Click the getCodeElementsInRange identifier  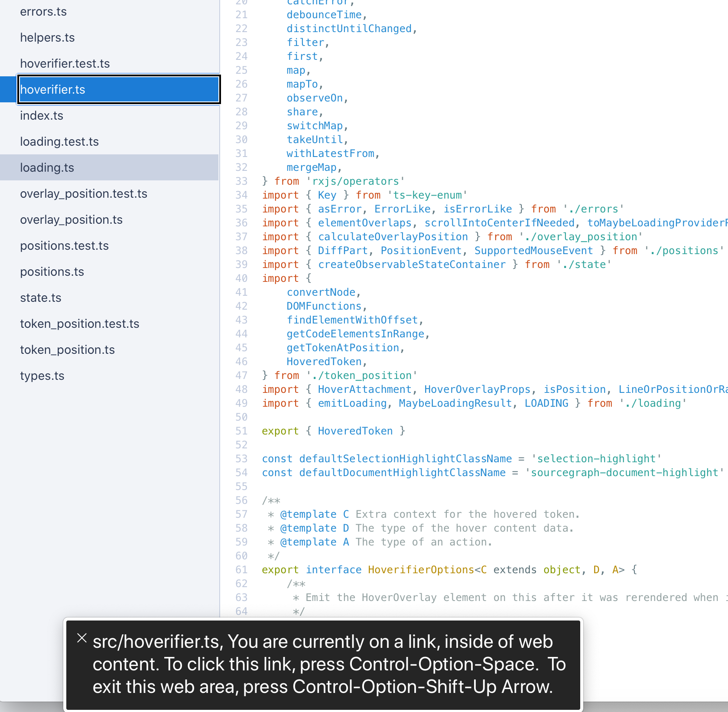(355, 334)
